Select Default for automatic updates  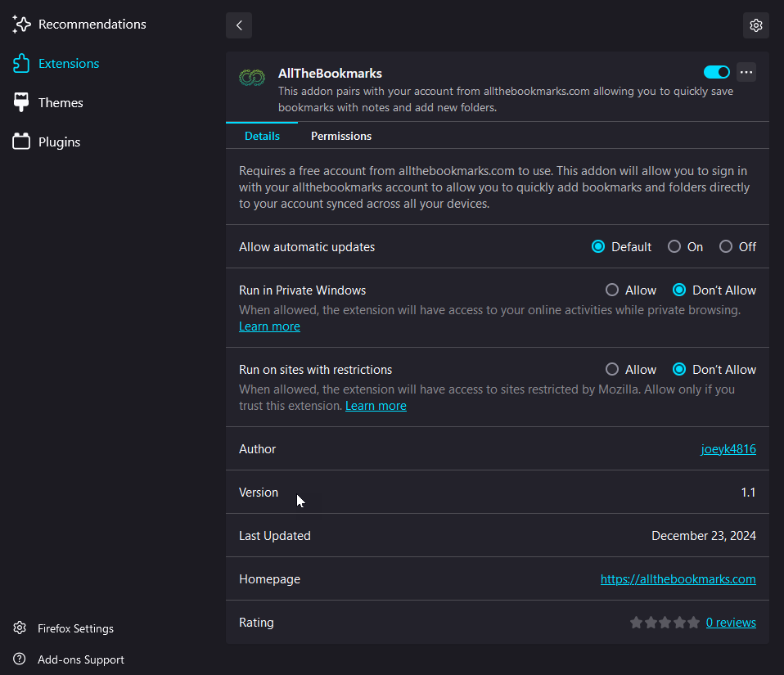pyautogui.click(x=598, y=246)
